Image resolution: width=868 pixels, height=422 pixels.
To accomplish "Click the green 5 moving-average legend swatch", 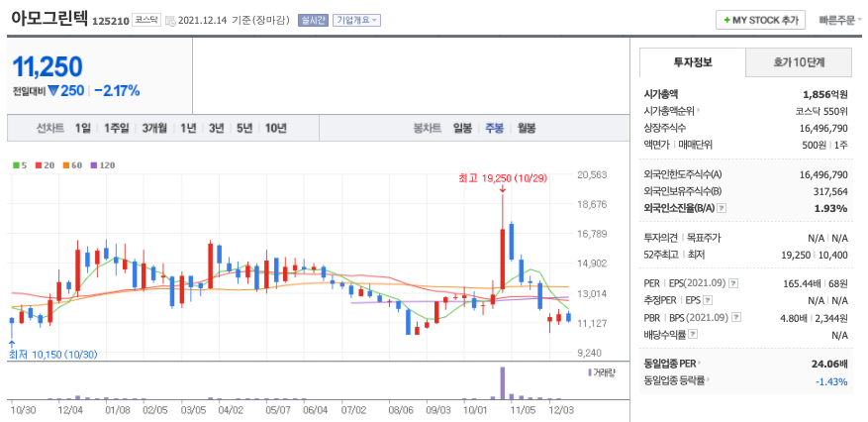I will (16, 165).
